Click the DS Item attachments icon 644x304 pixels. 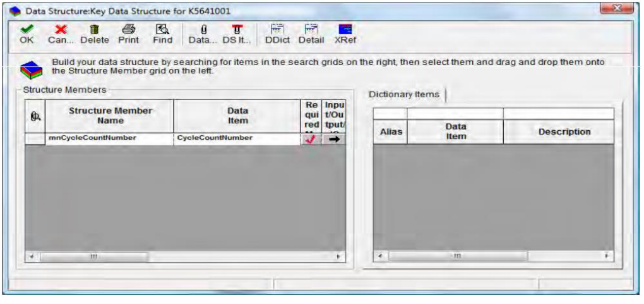237,29
